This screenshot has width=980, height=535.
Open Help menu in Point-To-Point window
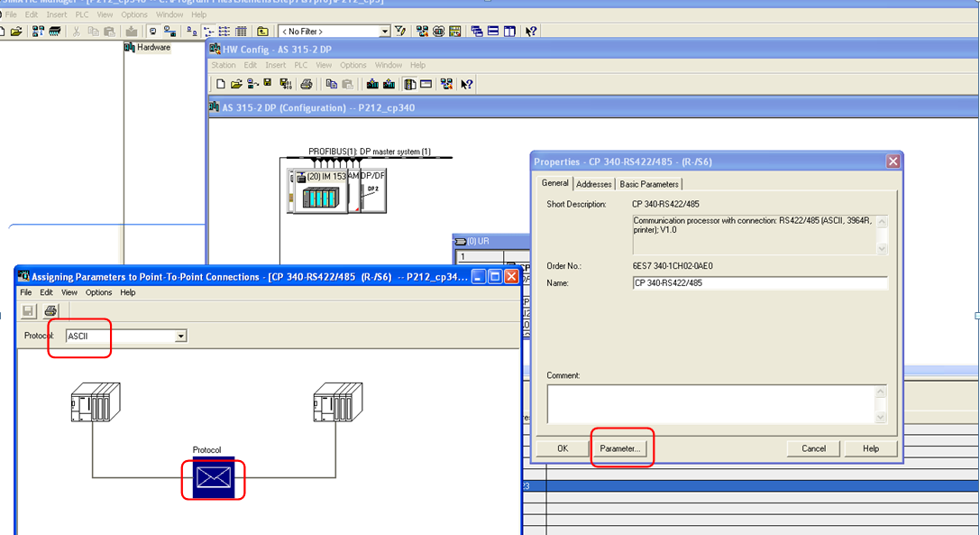pos(127,292)
